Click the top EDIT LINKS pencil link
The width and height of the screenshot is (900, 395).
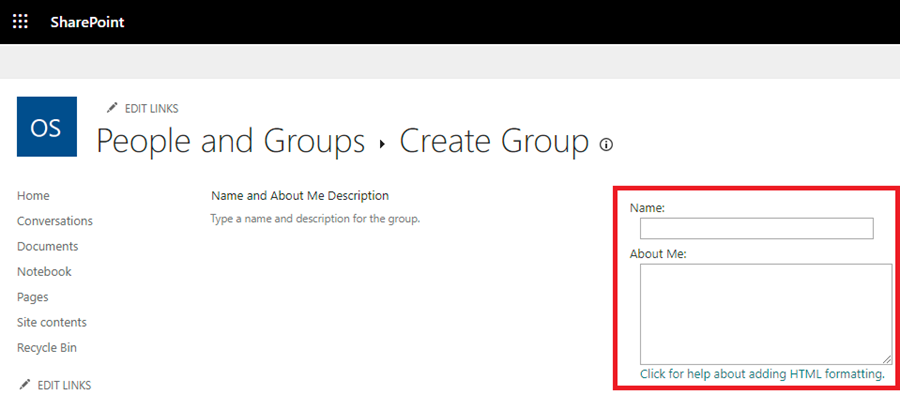click(x=143, y=108)
